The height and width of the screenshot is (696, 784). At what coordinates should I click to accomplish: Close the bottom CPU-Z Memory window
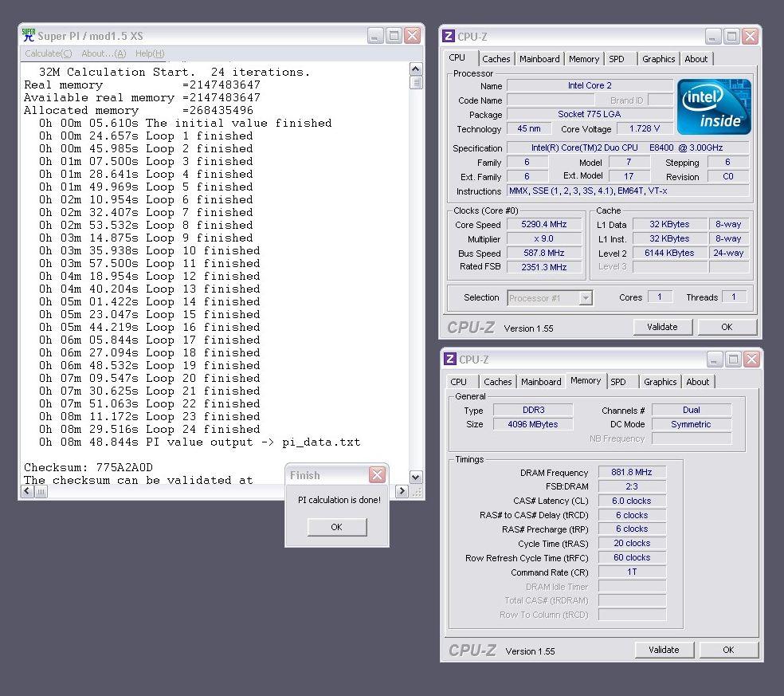tap(751, 359)
